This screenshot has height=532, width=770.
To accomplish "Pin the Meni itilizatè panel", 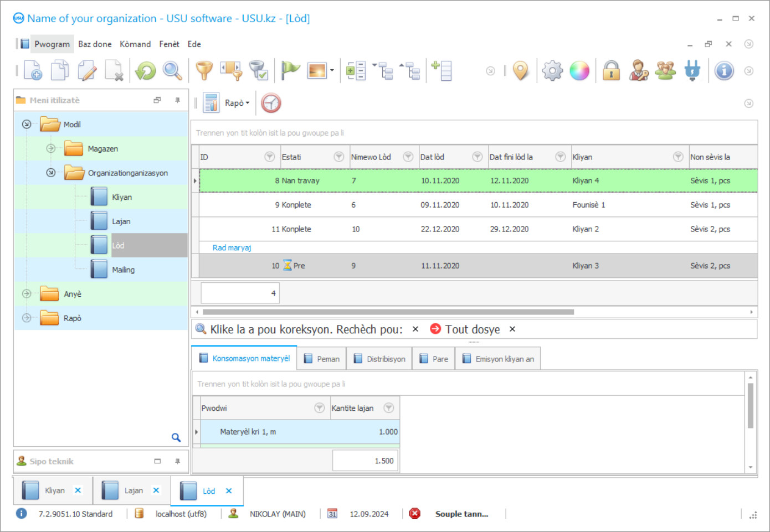I will click(177, 100).
